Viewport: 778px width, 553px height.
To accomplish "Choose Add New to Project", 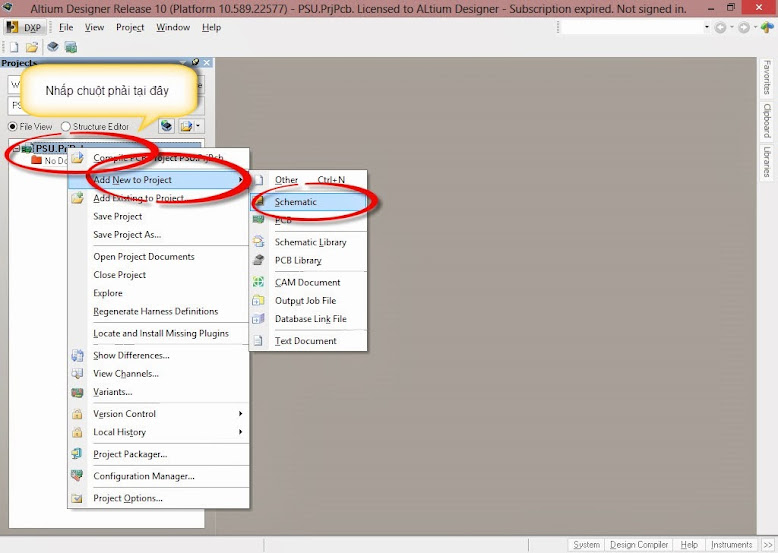I will [158, 180].
